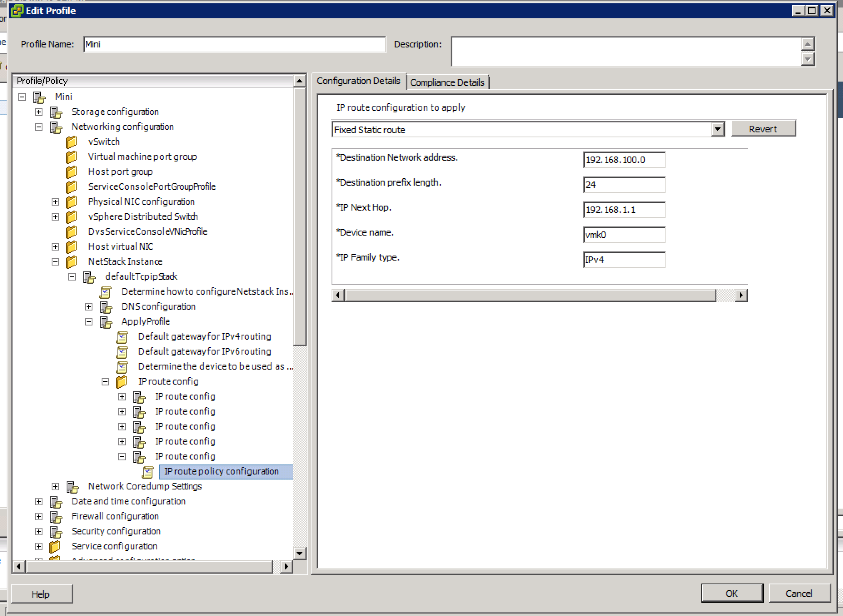843x616 pixels.
Task: Click the DvsServiceConsoleVNicProfile folder icon
Action: tap(72, 231)
